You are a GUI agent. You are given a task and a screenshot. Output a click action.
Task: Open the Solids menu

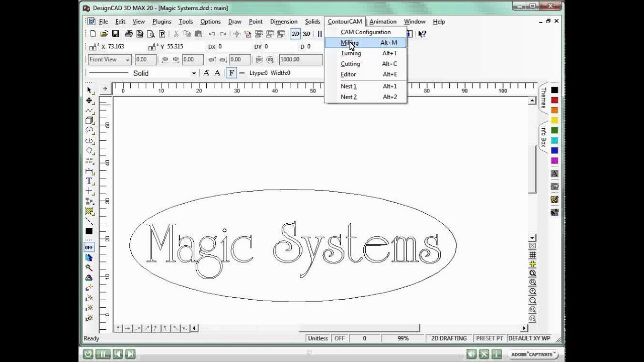click(312, 22)
